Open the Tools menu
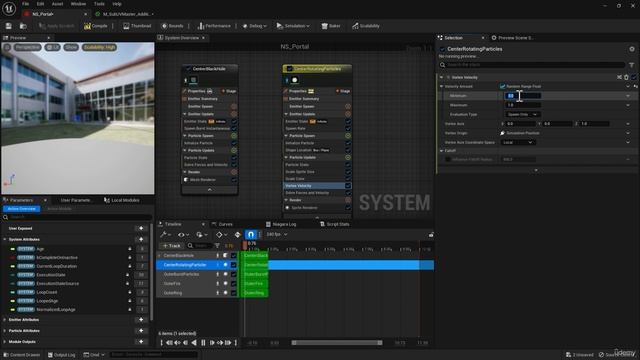 pos(99,4)
